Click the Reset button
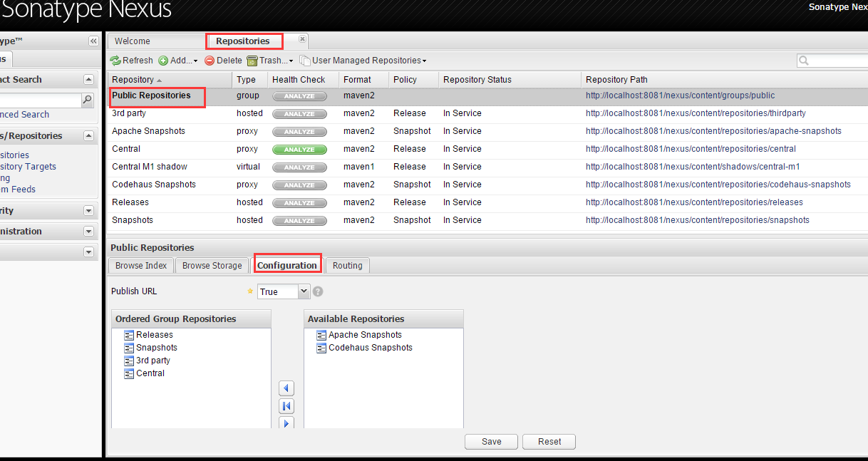868x461 pixels. point(549,442)
